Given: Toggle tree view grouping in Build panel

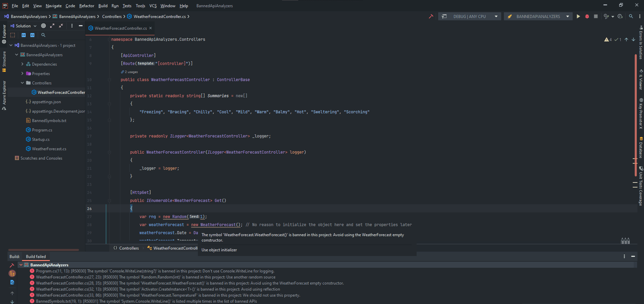Looking at the screenshot, I should (x=12, y=273).
